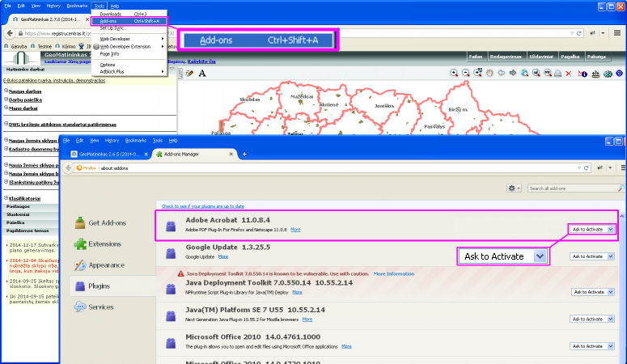Click the Ganyba bookmark
Viewport: 627px width, 364px height.
[x=15, y=46]
